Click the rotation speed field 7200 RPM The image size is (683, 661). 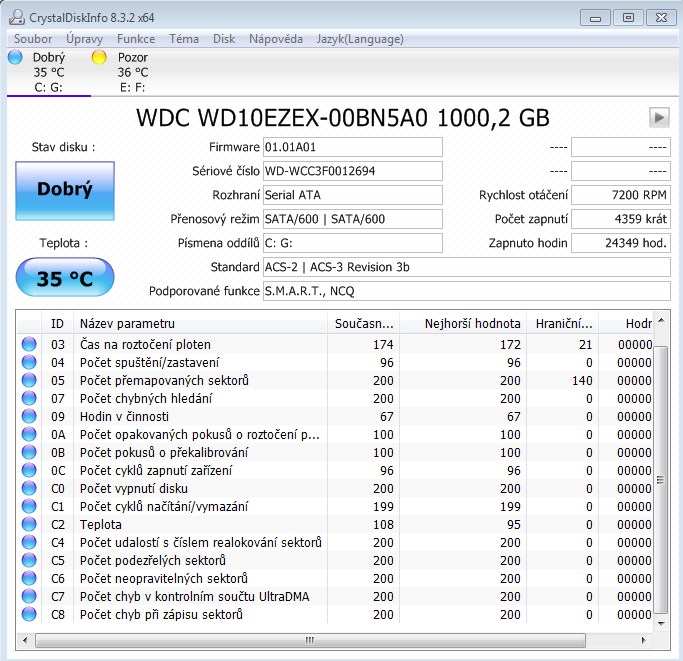coord(621,195)
